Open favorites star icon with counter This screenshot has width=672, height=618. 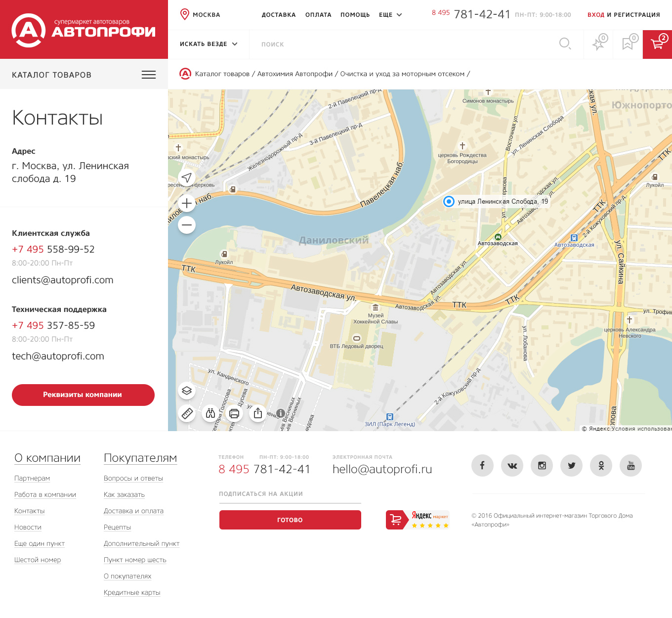click(x=599, y=43)
